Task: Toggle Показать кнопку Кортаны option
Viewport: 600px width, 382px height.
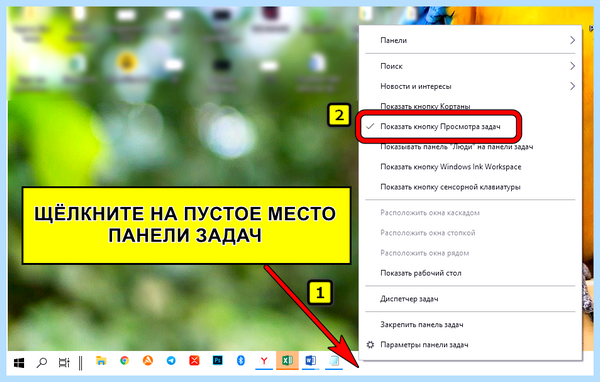Action: (x=470, y=106)
